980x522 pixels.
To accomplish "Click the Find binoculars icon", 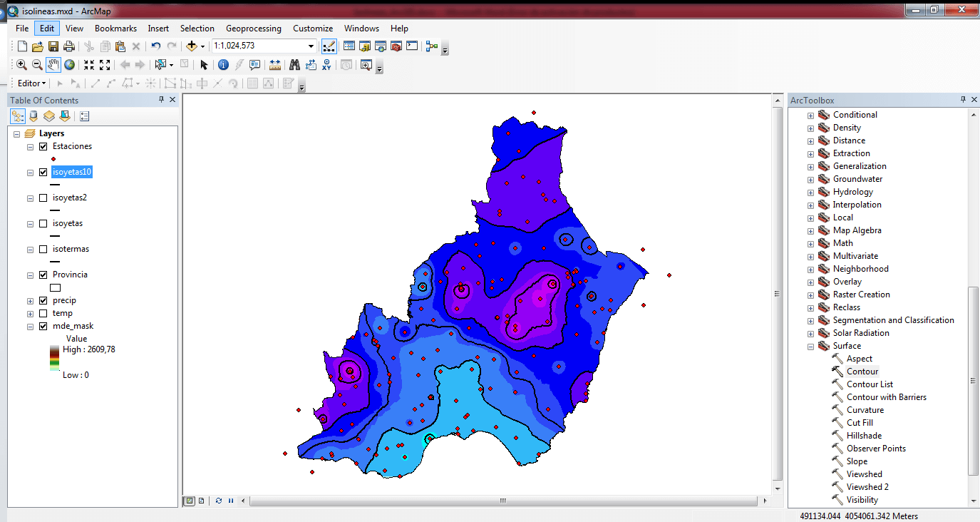I will click(x=294, y=65).
